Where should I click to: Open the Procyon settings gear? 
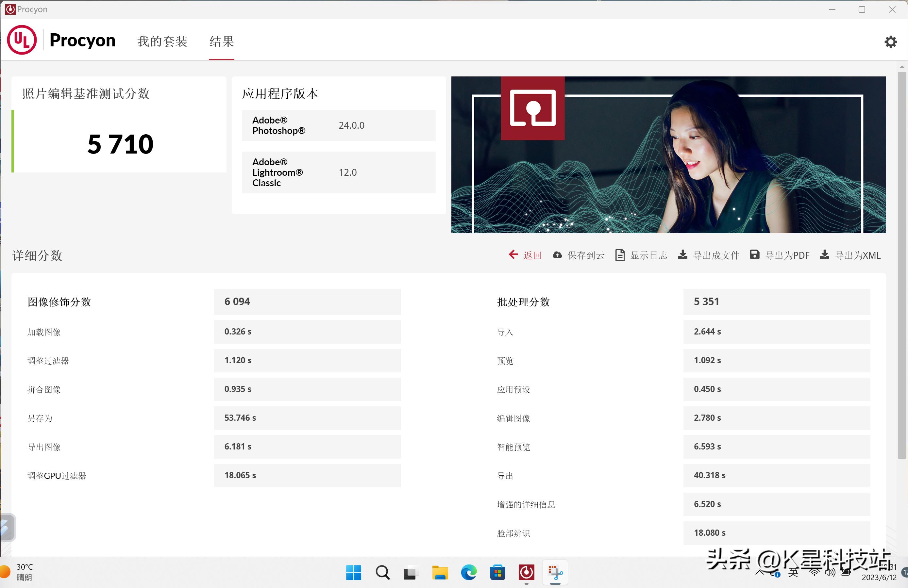click(x=890, y=41)
